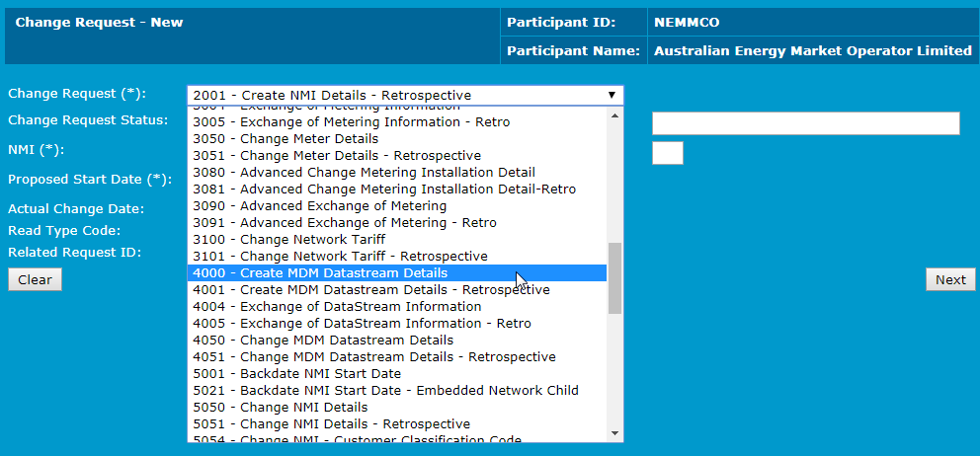Choose 5001 - Backdate NMI Start Date

pyautogui.click(x=296, y=374)
